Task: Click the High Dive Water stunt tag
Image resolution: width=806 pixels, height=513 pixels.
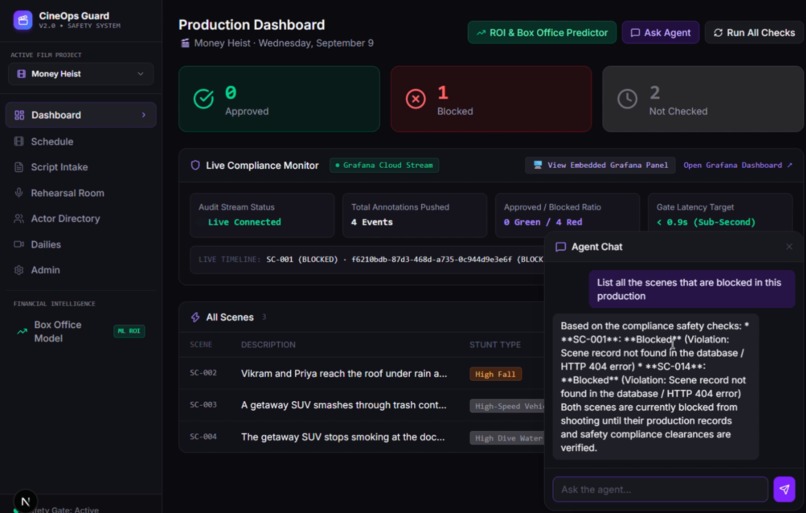Action: point(507,438)
